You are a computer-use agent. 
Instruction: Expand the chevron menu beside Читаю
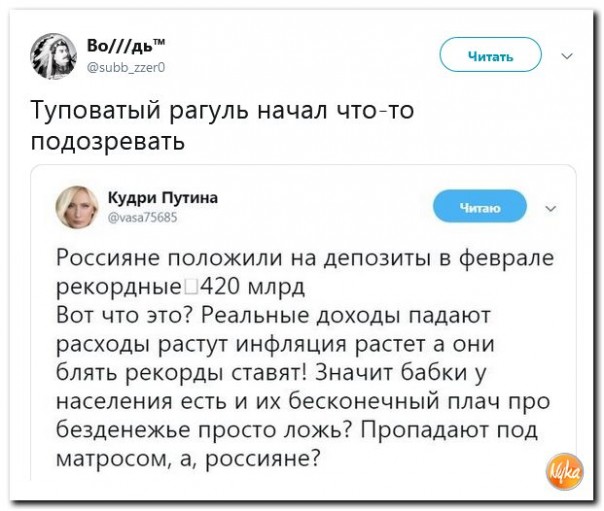(x=549, y=207)
